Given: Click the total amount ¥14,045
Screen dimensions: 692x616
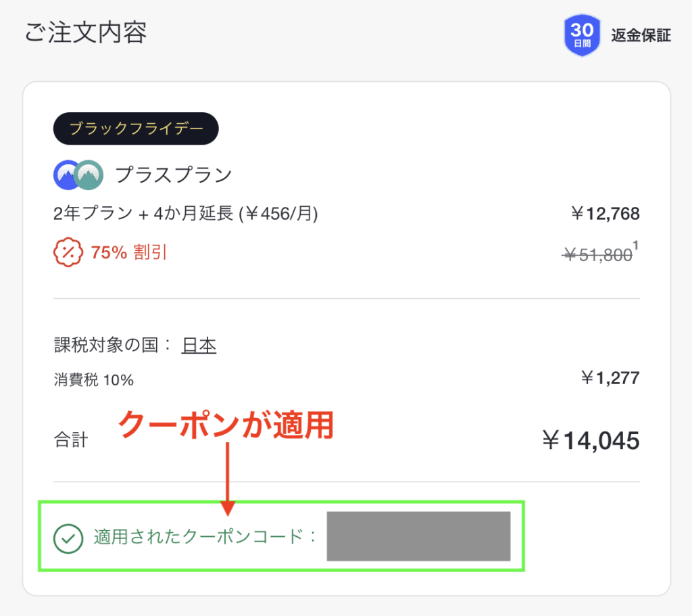Looking at the screenshot, I should point(591,440).
